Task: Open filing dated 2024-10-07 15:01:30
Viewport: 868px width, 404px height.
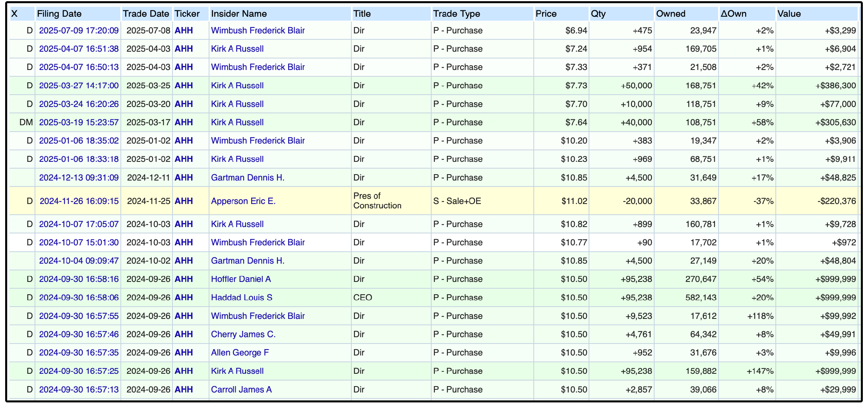Action: (79, 243)
